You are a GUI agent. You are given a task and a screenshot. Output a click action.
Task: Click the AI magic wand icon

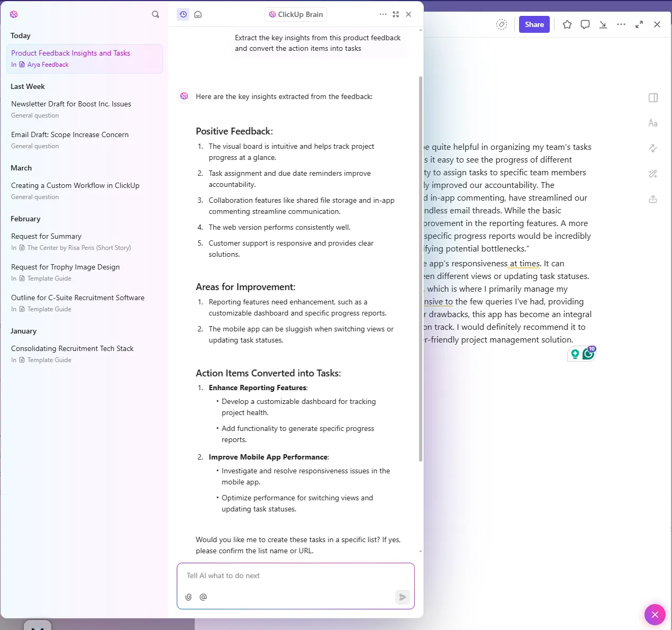click(x=653, y=174)
